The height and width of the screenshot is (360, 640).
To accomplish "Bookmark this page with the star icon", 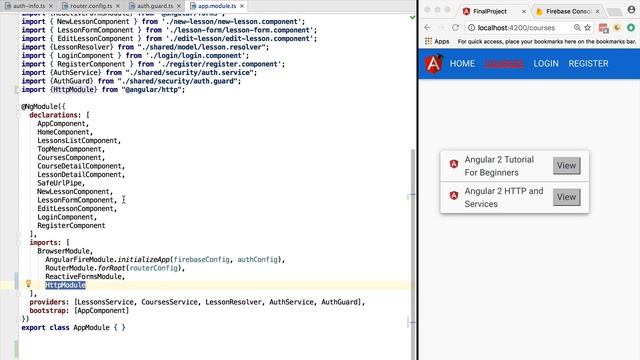I will pyautogui.click(x=587, y=27).
